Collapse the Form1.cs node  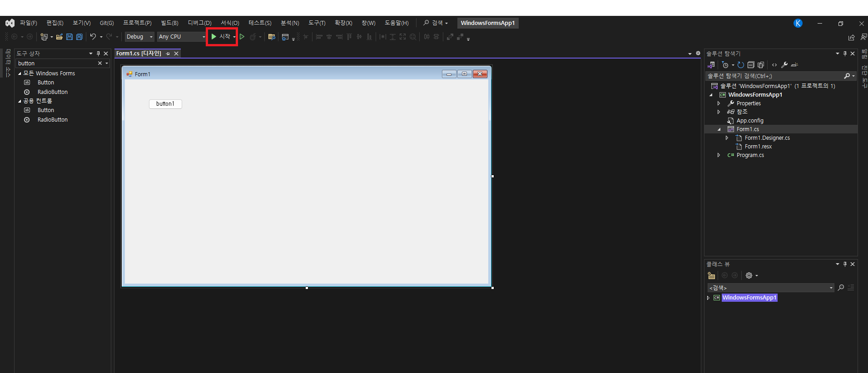719,129
